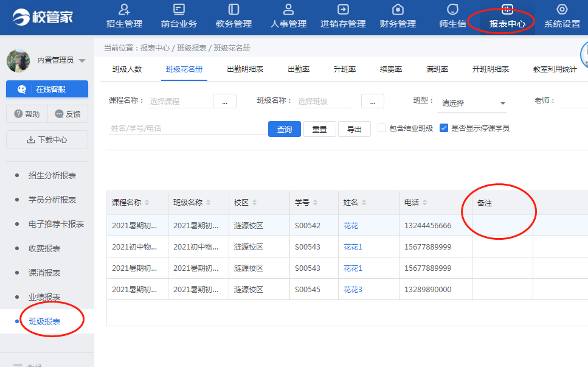Open 在线客服 chat button

point(47,89)
